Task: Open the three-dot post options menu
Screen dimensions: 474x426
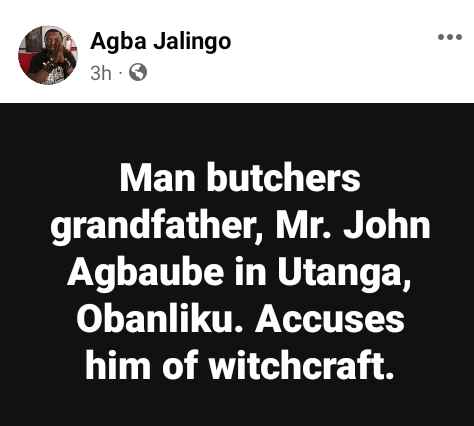Action: [x=450, y=37]
